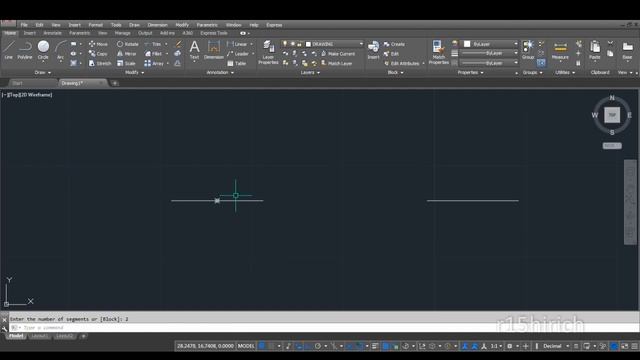Activate the Move command

(x=98, y=44)
